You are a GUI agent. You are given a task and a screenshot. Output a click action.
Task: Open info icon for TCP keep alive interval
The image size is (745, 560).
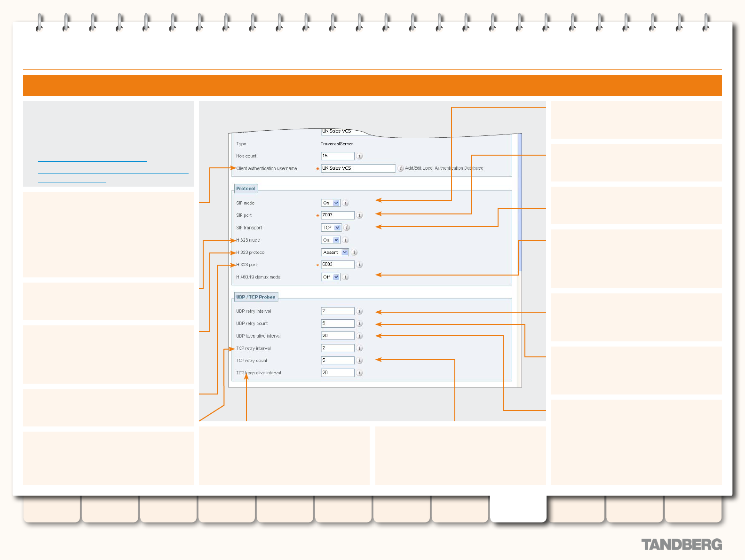[359, 373]
